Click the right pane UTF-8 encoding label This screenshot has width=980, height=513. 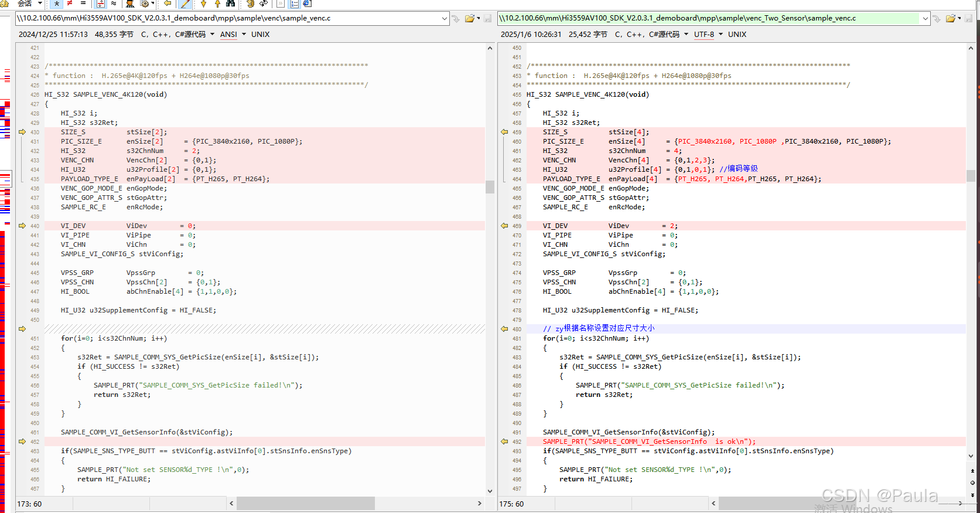click(x=704, y=35)
